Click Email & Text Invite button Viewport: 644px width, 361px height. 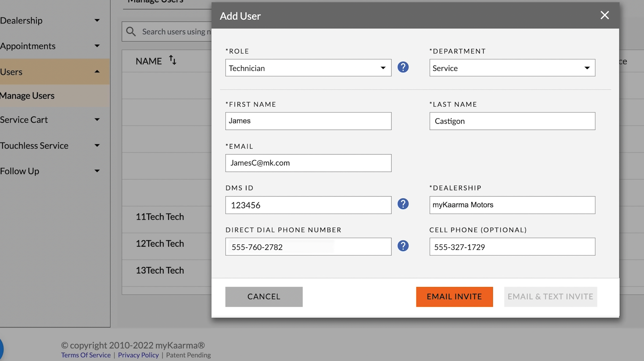[x=550, y=296]
